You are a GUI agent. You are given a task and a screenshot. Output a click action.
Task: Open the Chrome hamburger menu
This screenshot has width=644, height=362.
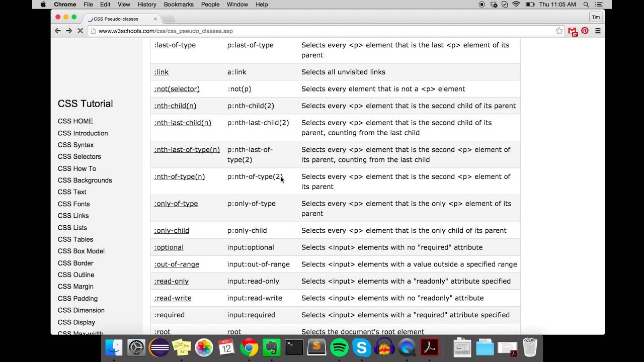pyautogui.click(x=598, y=31)
